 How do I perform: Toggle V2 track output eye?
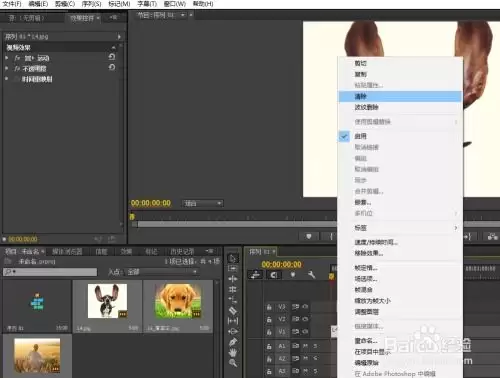click(305, 319)
